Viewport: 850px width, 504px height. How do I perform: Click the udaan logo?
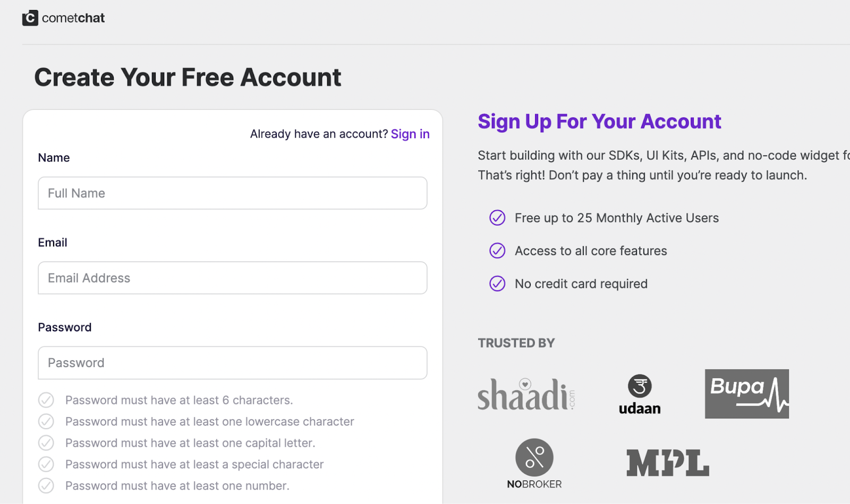tap(640, 394)
